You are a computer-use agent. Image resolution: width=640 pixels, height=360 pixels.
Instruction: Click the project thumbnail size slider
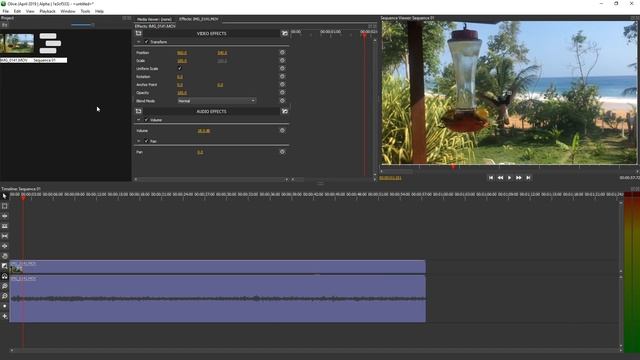83,25
